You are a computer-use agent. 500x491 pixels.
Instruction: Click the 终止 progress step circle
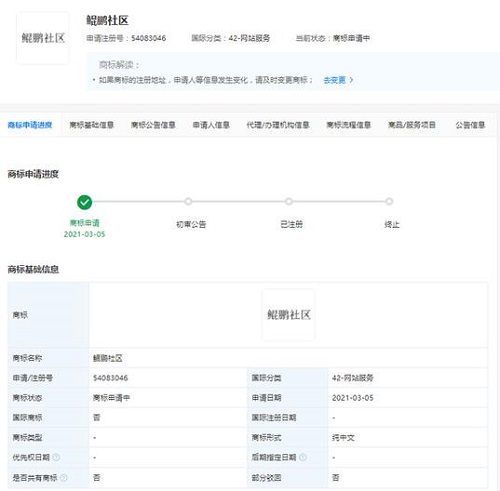click(x=389, y=201)
